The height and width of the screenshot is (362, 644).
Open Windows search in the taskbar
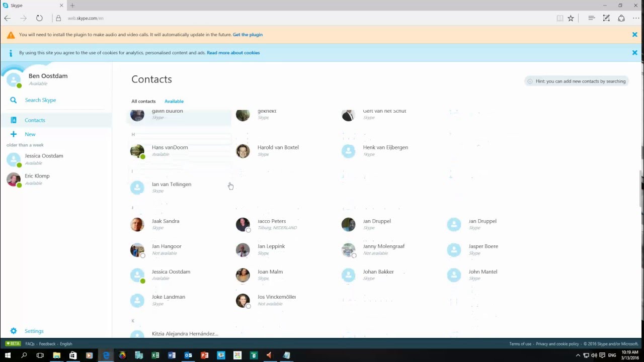(x=24, y=355)
